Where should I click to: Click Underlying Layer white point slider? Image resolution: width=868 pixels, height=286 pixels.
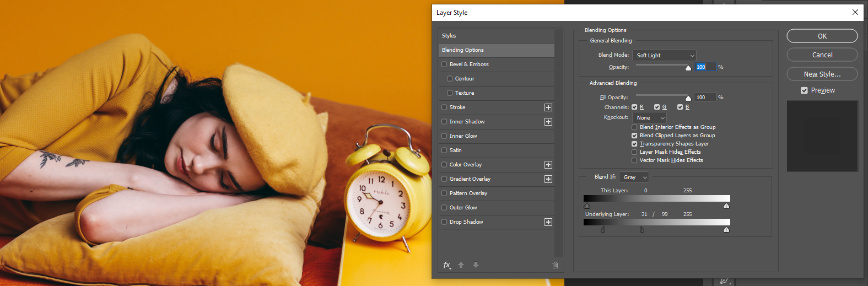(726, 229)
